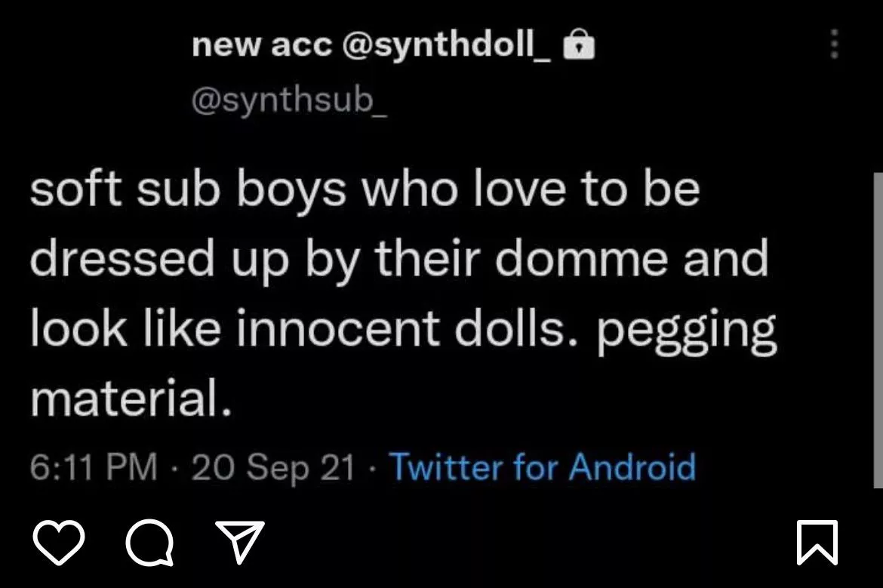883x588 pixels.
Task: Open the @synthsub_ handle profile
Action: point(290,100)
